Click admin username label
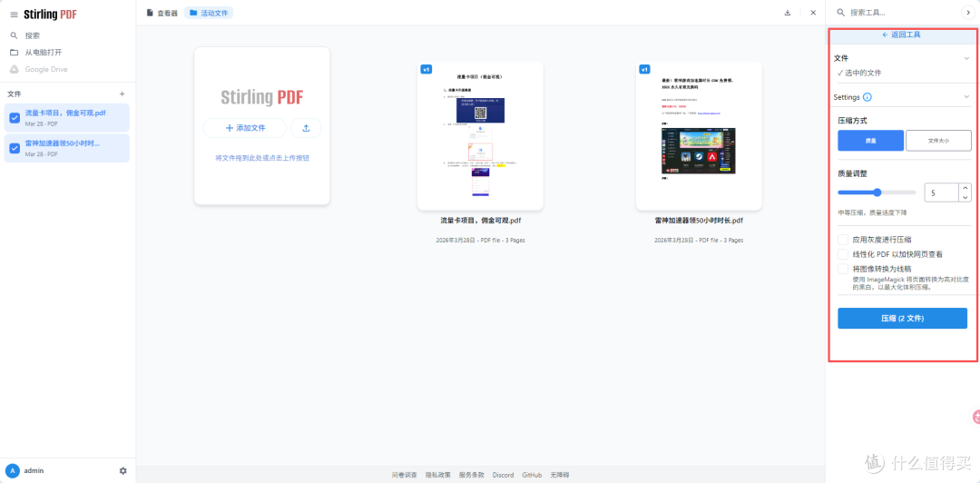The width and height of the screenshot is (980, 483). coord(34,470)
